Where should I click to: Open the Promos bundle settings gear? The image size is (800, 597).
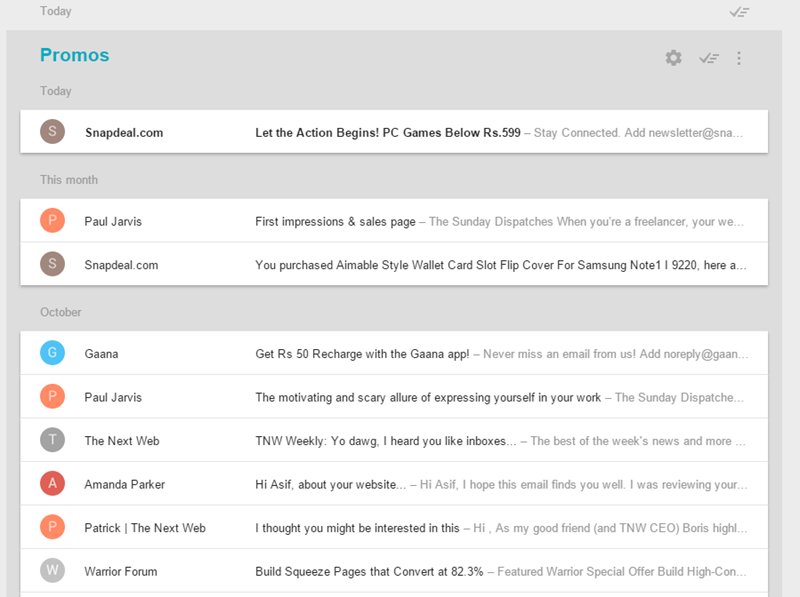pyautogui.click(x=673, y=58)
